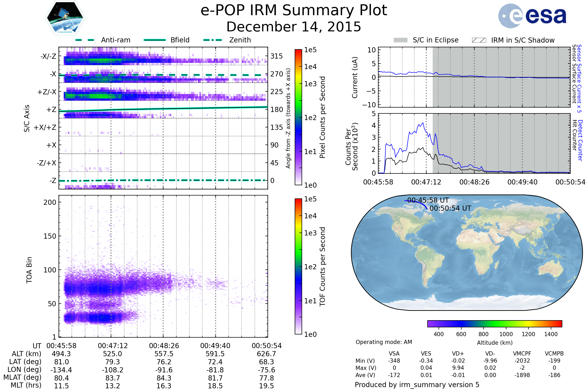
Task: Click the TOF Counts per Second colorbar
Action: 298,267
